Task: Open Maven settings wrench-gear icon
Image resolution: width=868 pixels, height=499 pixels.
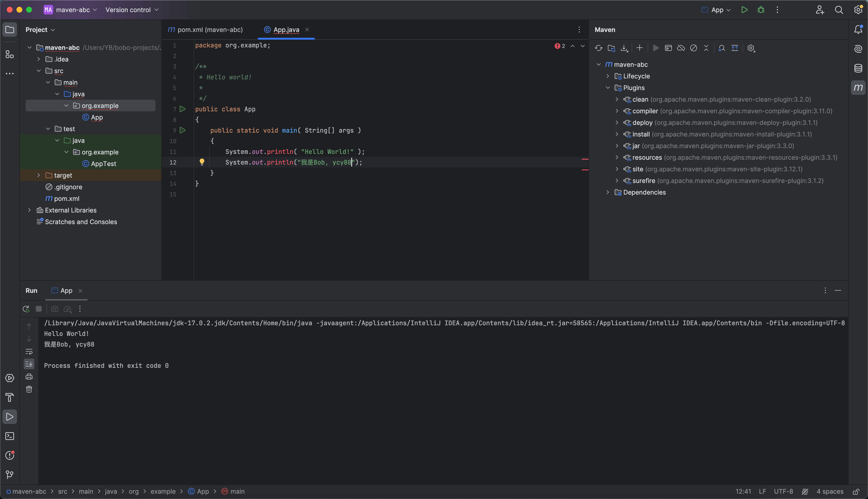Action: [751, 48]
